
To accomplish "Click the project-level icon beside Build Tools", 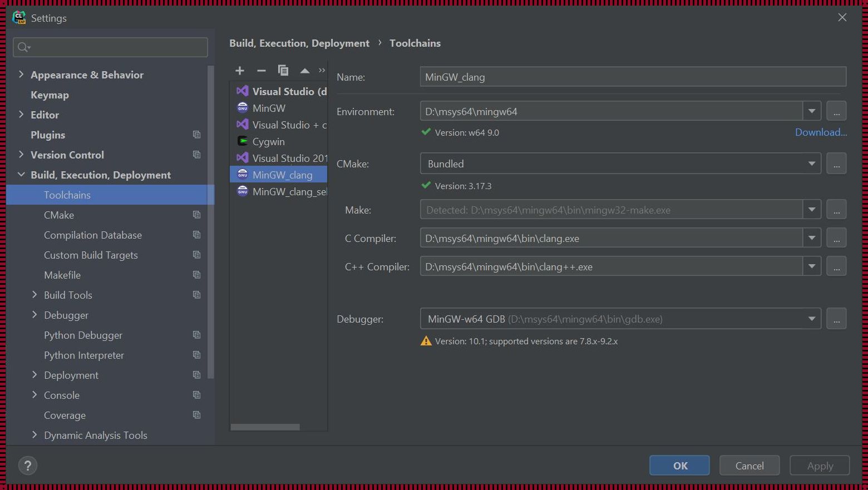I will click(x=196, y=295).
